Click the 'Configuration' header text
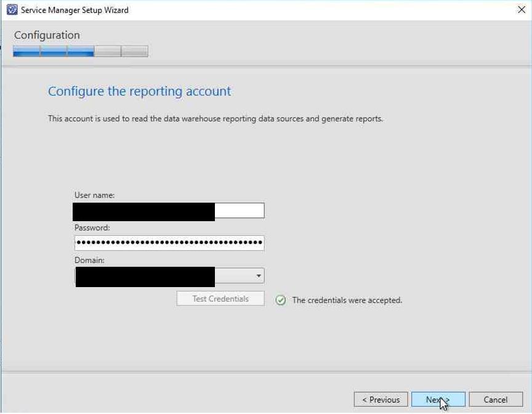This screenshot has height=414, width=532. pos(47,35)
